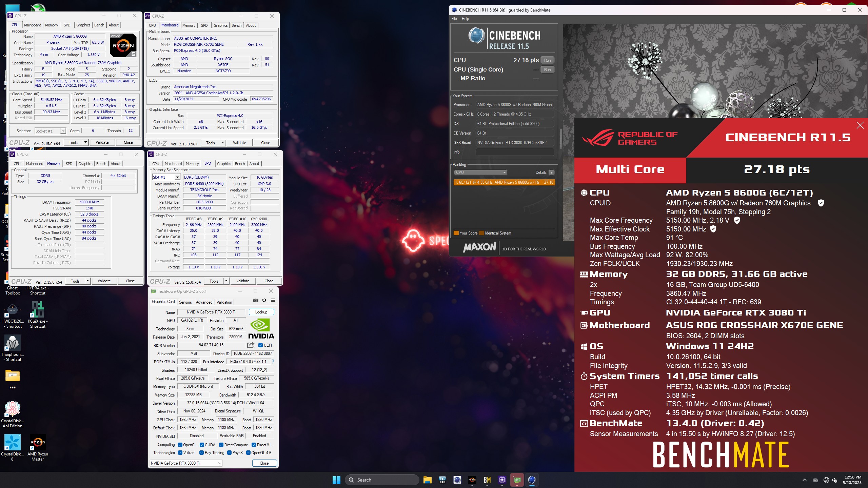Click Run button for CPU Single Core
868x488 pixels.
click(x=547, y=70)
